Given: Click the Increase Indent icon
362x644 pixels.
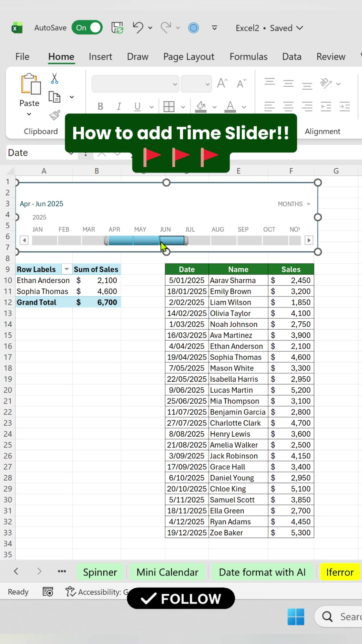Looking at the screenshot, I should pyautogui.click(x=345, y=107).
